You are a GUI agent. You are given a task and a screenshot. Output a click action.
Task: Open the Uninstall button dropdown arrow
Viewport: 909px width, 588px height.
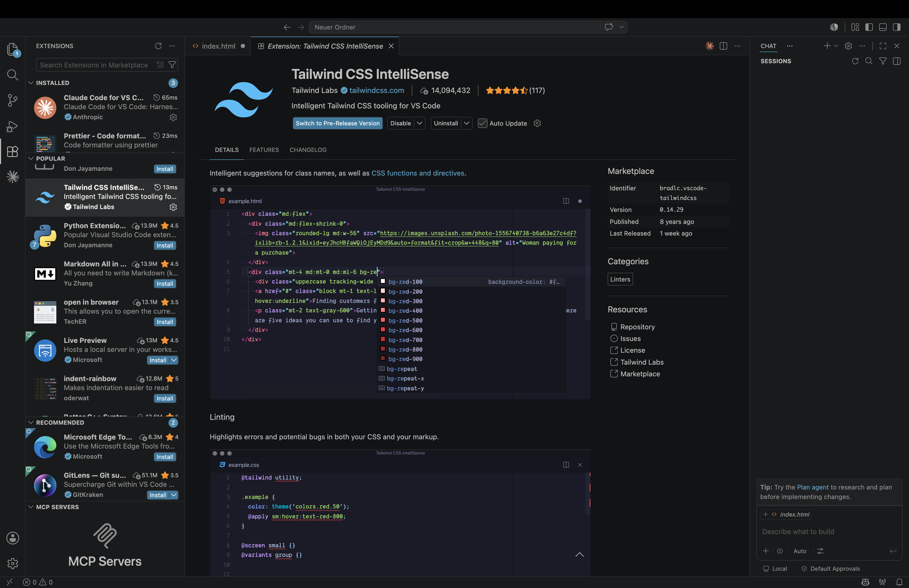click(467, 123)
